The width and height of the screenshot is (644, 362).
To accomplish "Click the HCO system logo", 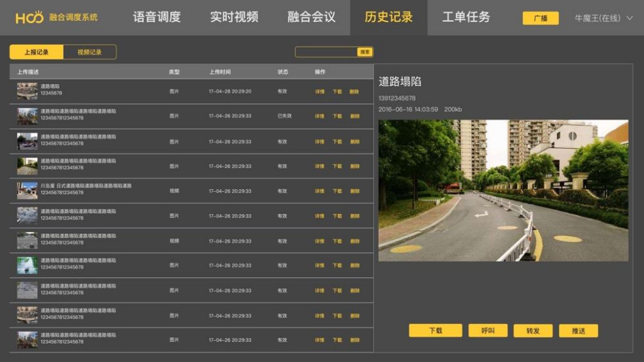I will point(29,17).
